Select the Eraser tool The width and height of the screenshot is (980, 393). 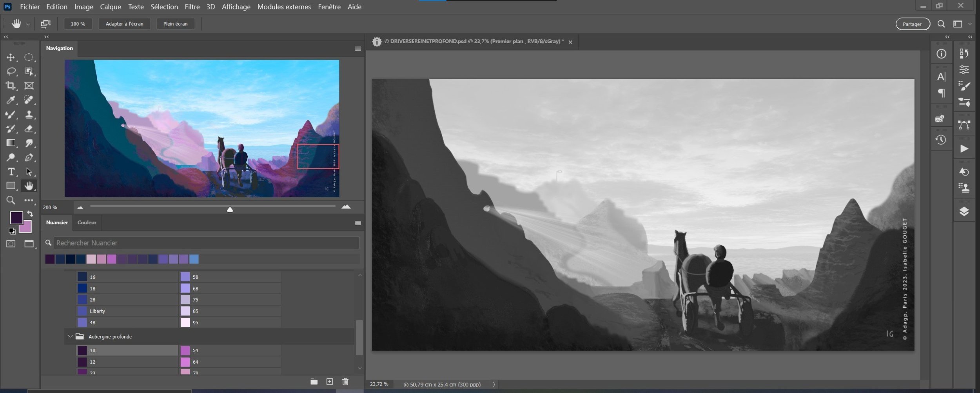click(29, 129)
